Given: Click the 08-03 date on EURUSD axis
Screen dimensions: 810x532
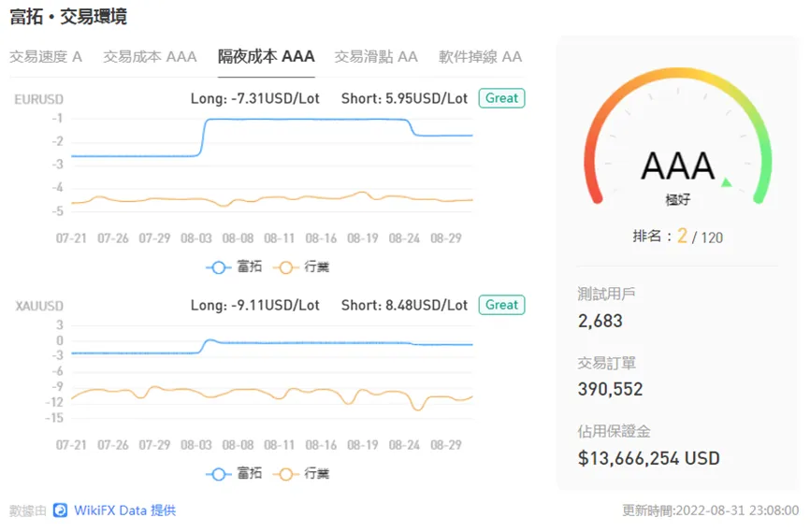Looking at the screenshot, I should [x=196, y=238].
